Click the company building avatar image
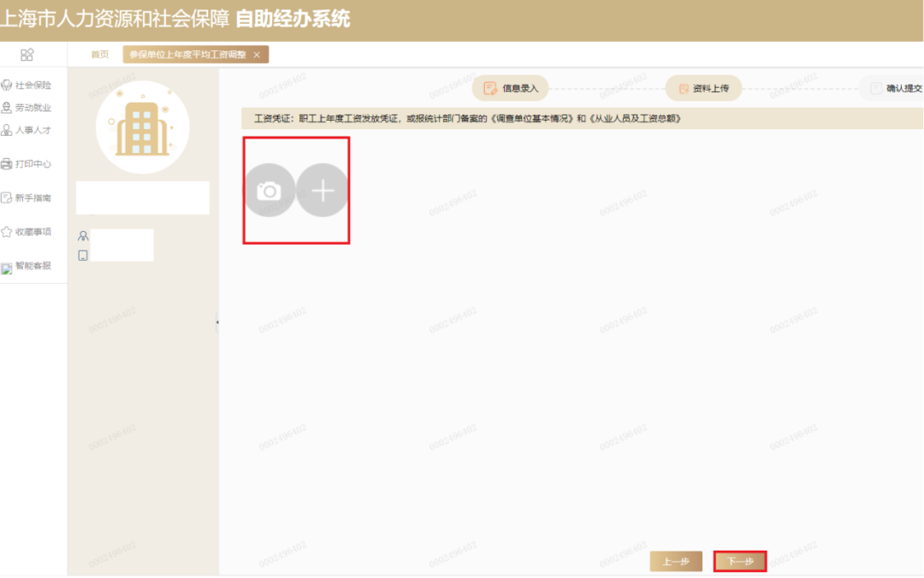Screen dimensions: 924x578 tap(143, 127)
